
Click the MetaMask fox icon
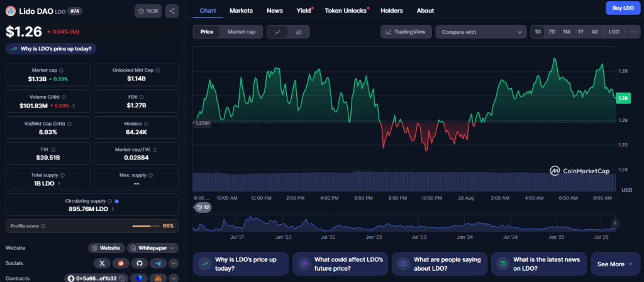[x=158, y=278]
